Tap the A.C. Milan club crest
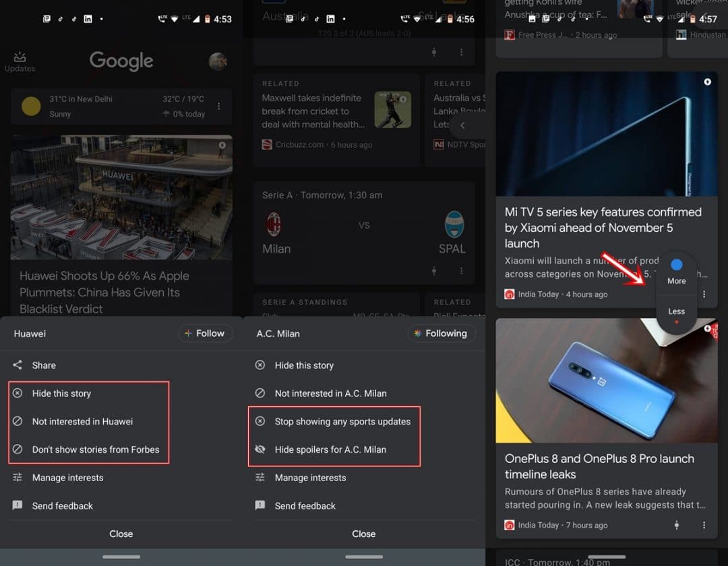Screen dimensions: 728x566 tap(274, 224)
